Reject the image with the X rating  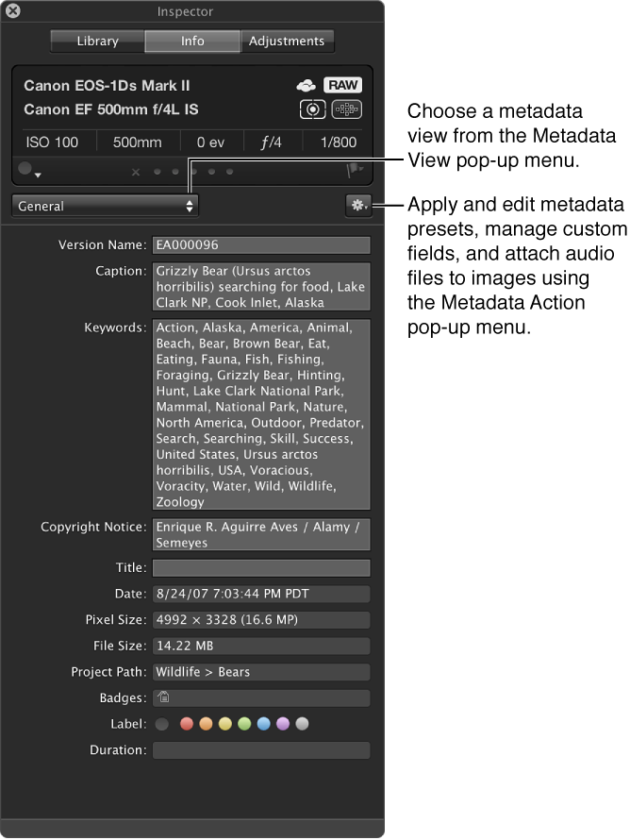click(x=136, y=172)
